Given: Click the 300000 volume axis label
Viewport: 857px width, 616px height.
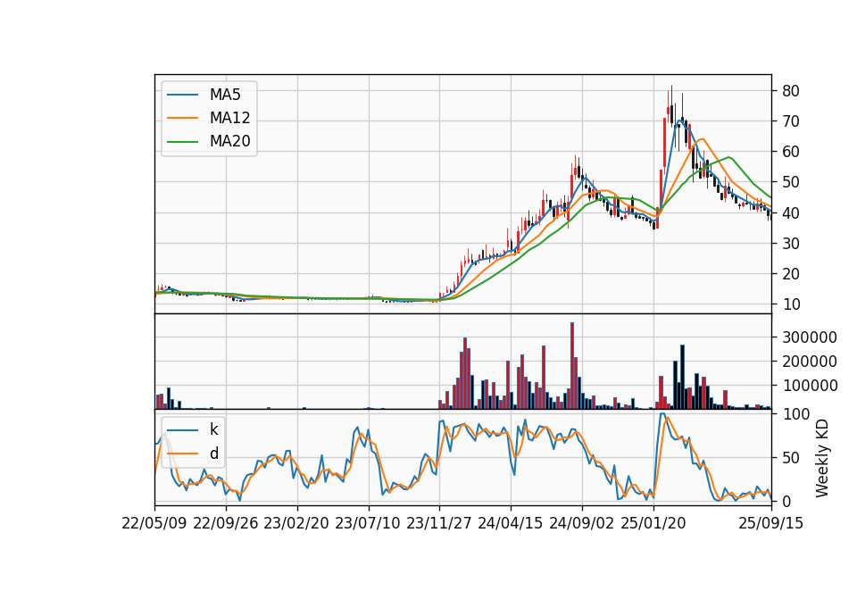Looking at the screenshot, I should tap(810, 337).
